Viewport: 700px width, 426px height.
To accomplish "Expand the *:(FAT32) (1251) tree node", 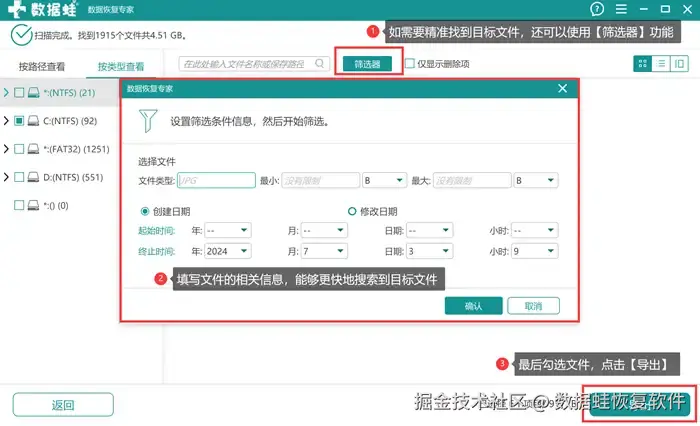I will tap(6, 149).
